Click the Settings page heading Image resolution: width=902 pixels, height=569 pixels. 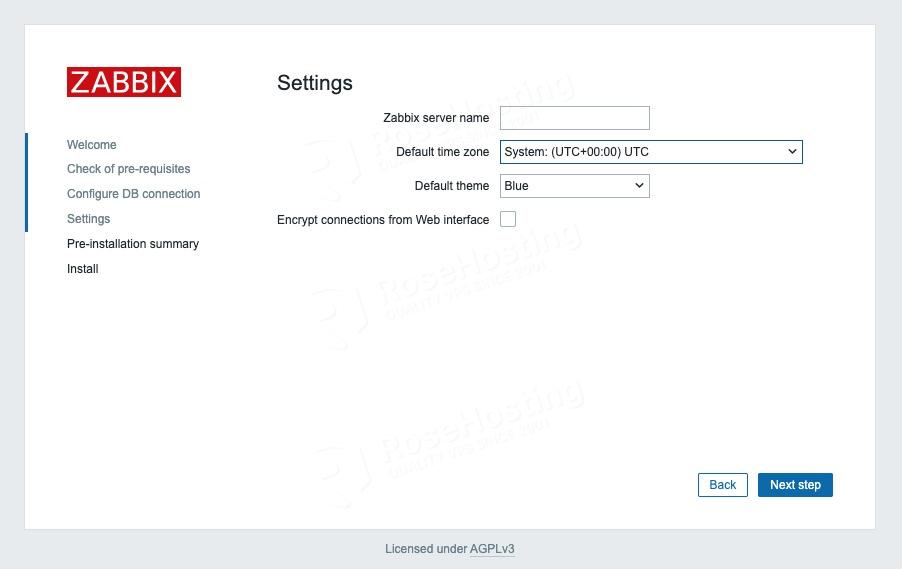coord(315,83)
